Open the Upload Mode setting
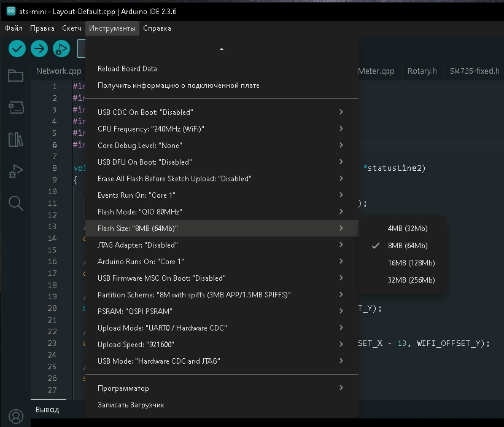This screenshot has width=504, height=427. [x=222, y=328]
